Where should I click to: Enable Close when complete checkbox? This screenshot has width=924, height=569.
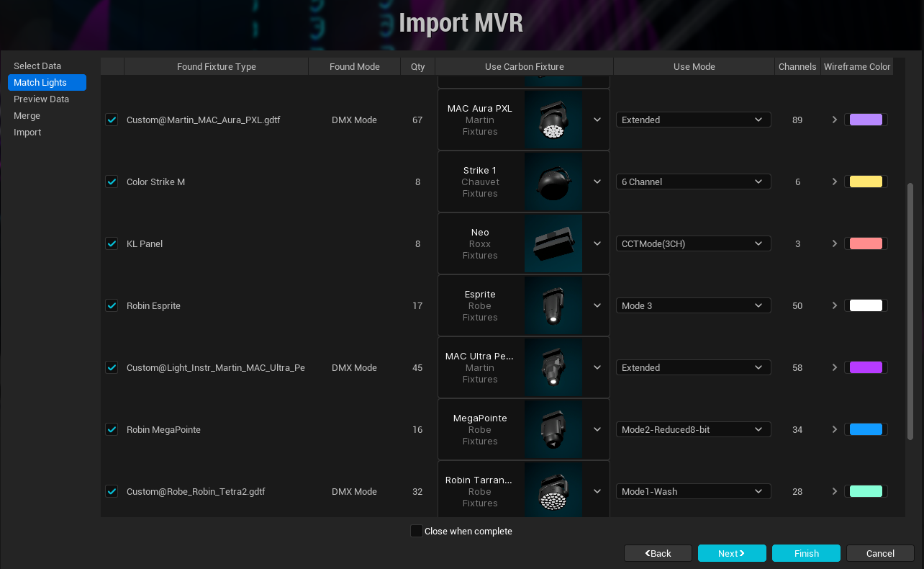(416, 531)
